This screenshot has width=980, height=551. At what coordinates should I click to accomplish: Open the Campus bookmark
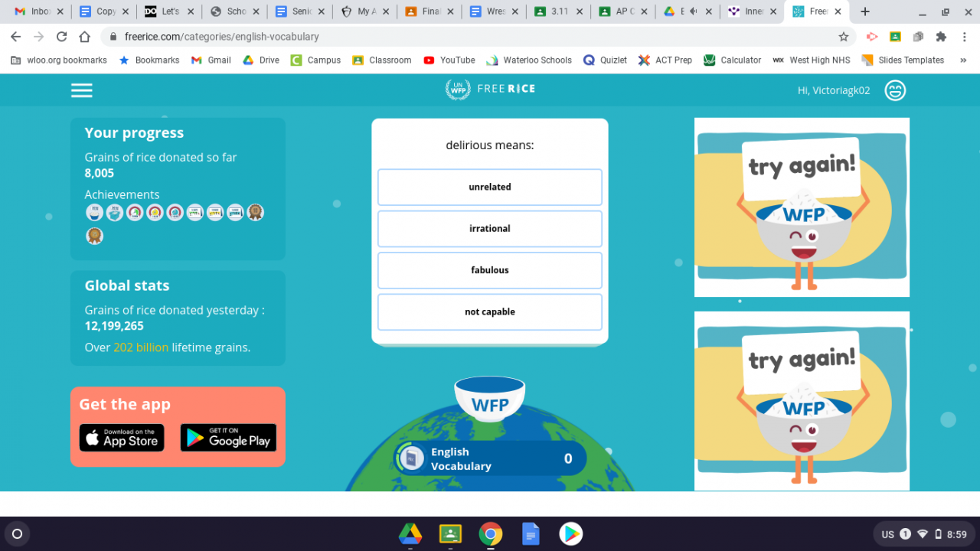tap(315, 60)
